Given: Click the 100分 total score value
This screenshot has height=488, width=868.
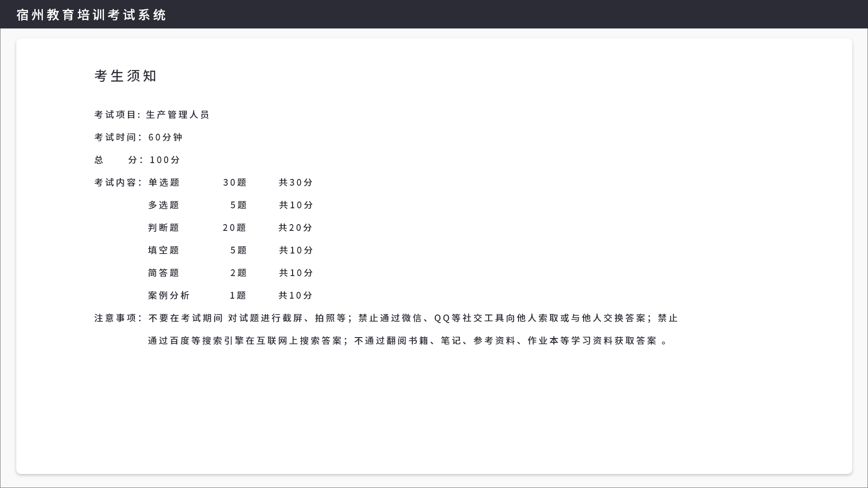Looking at the screenshot, I should (165, 160).
